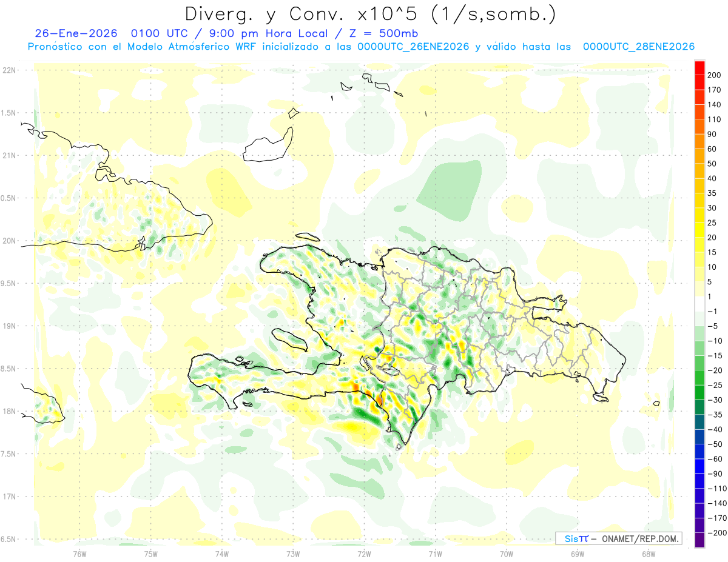Viewport: 728px width, 562px height.
Task: Click the "9.5N" latitude axis label
Action: (9, 284)
